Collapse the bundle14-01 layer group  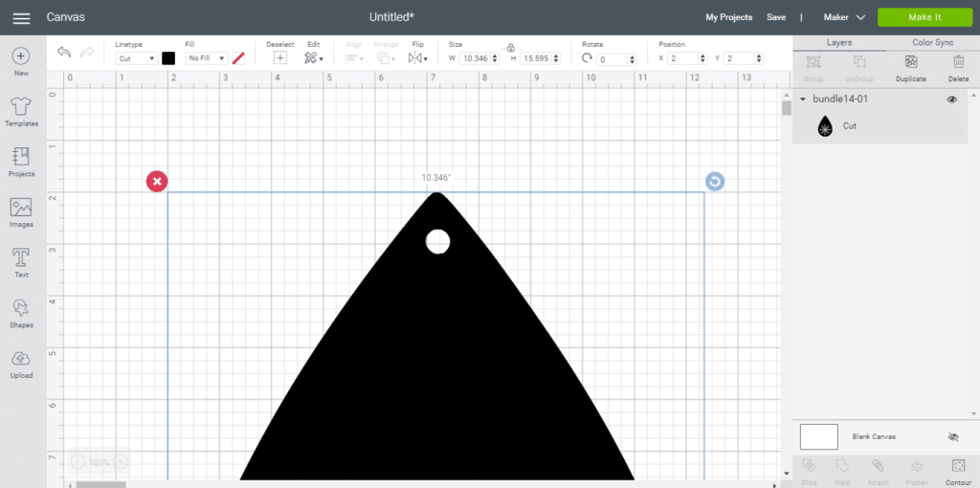point(802,100)
